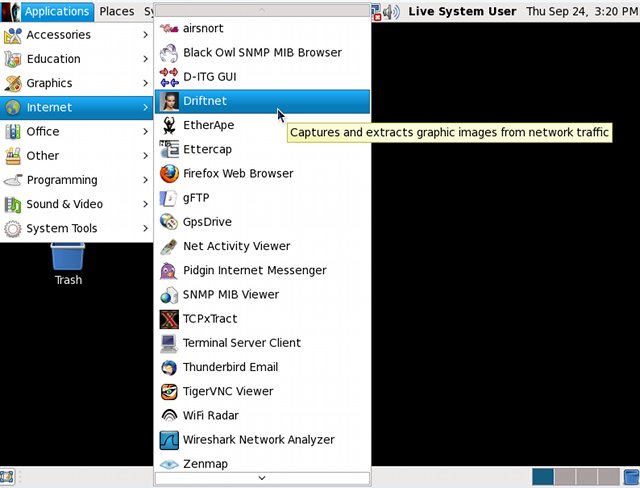Viewport: 640px width, 488px height.
Task: Click the Net Activity Viewer icon
Action: coord(169,246)
